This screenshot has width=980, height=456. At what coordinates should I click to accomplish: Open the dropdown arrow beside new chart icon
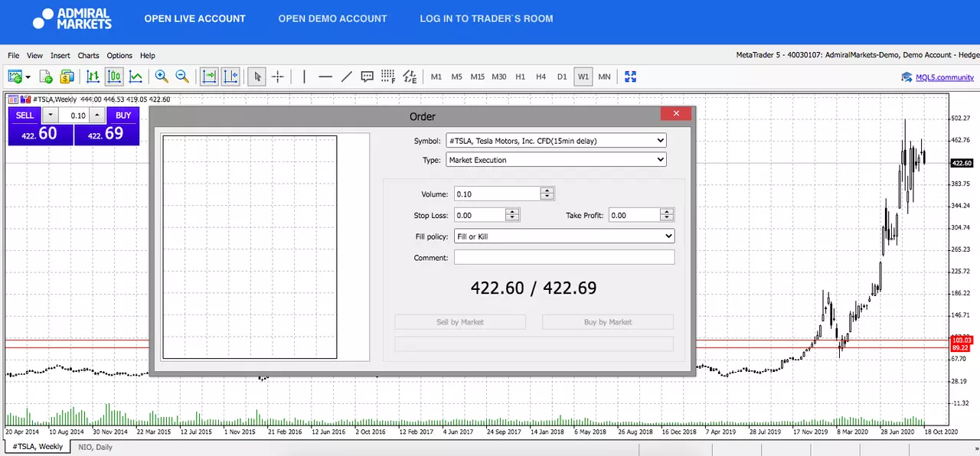(x=28, y=77)
